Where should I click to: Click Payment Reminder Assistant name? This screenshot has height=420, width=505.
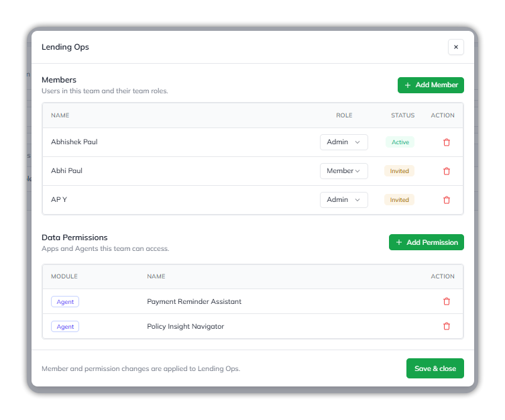coord(194,301)
